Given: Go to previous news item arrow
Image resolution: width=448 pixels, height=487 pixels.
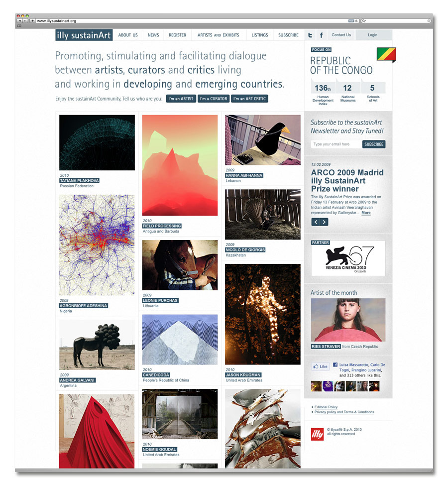Looking at the screenshot, I should point(316,222).
